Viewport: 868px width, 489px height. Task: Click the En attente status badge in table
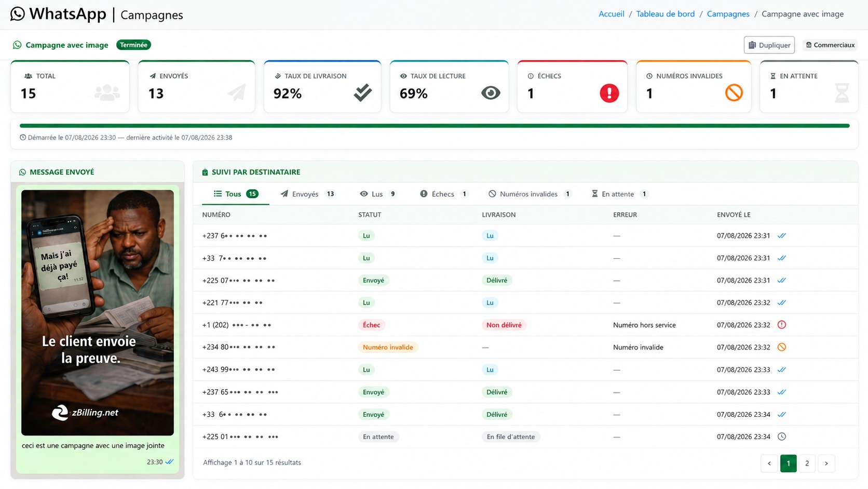378,437
